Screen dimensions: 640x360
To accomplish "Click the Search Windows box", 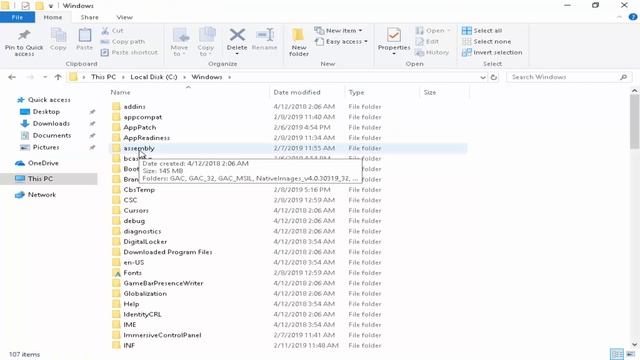I will tap(569, 77).
